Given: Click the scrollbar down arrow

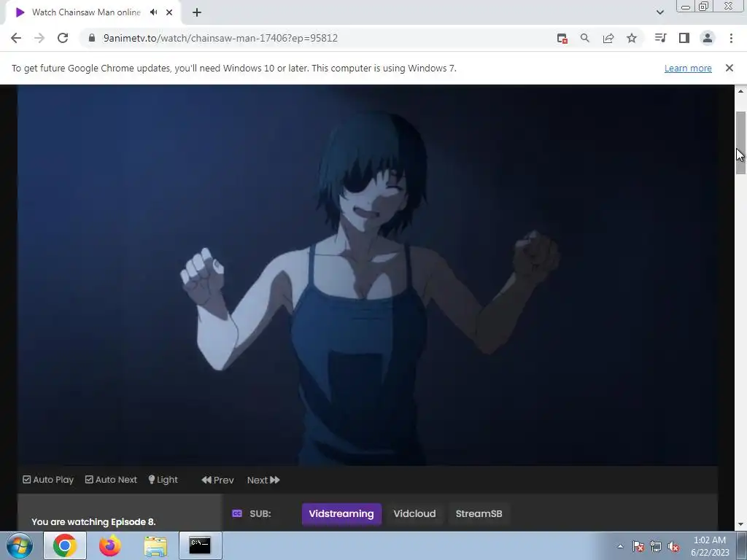Looking at the screenshot, I should 740,525.
